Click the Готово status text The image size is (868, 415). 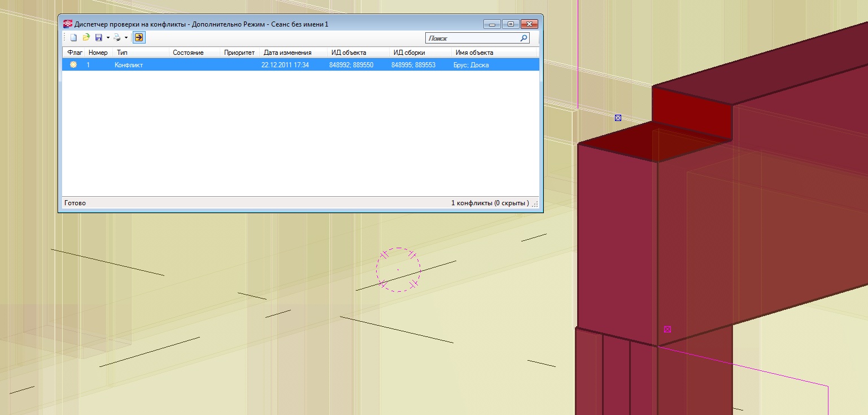(x=75, y=203)
